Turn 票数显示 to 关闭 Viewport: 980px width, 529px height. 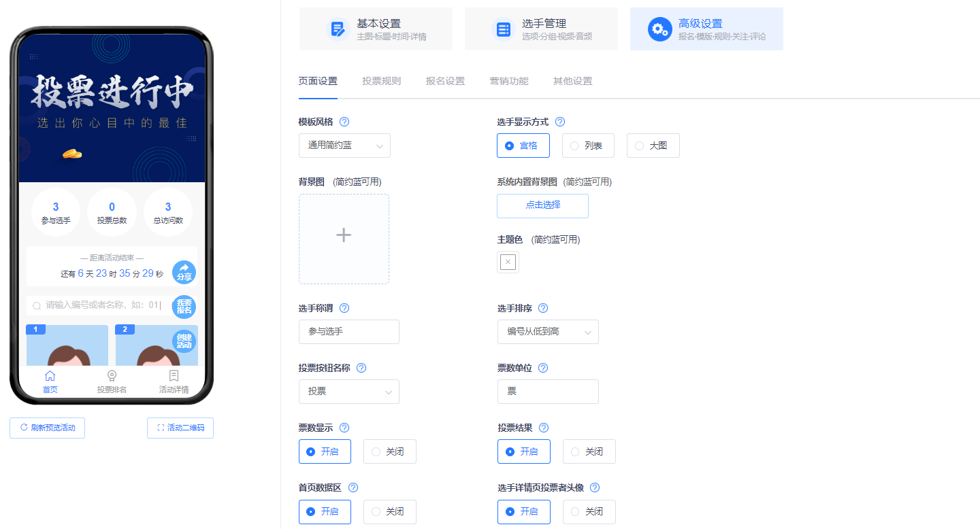coord(390,451)
